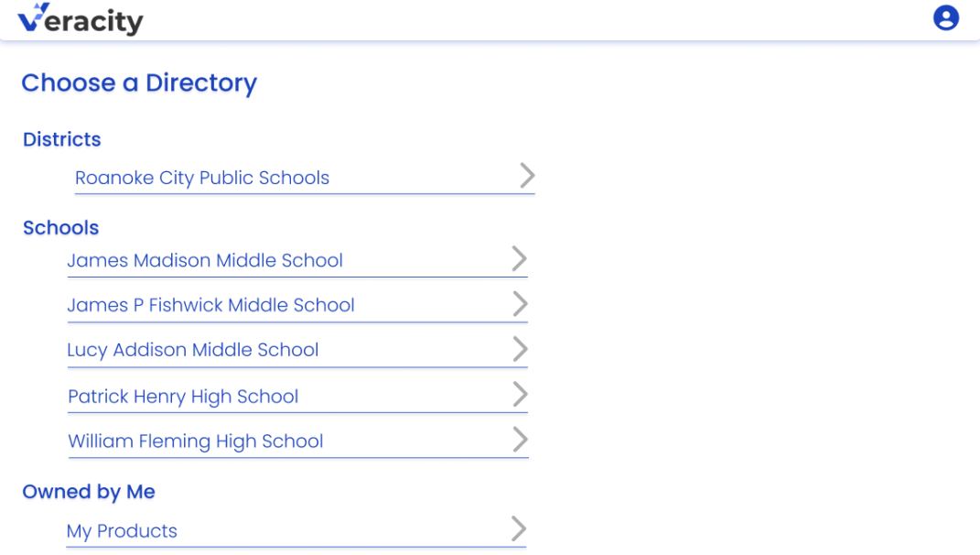Click arrow next to James P Fishwick Middle School
The height and width of the screenshot is (555, 980).
(x=520, y=304)
